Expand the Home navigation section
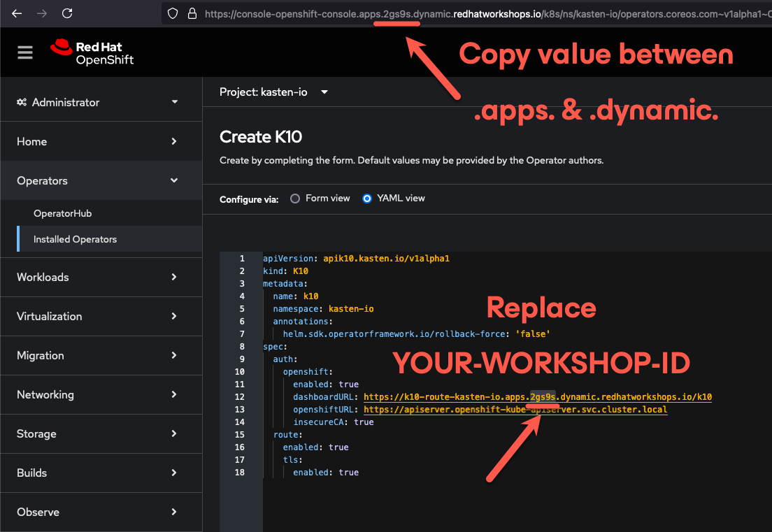This screenshot has width=772, height=532. coord(101,141)
